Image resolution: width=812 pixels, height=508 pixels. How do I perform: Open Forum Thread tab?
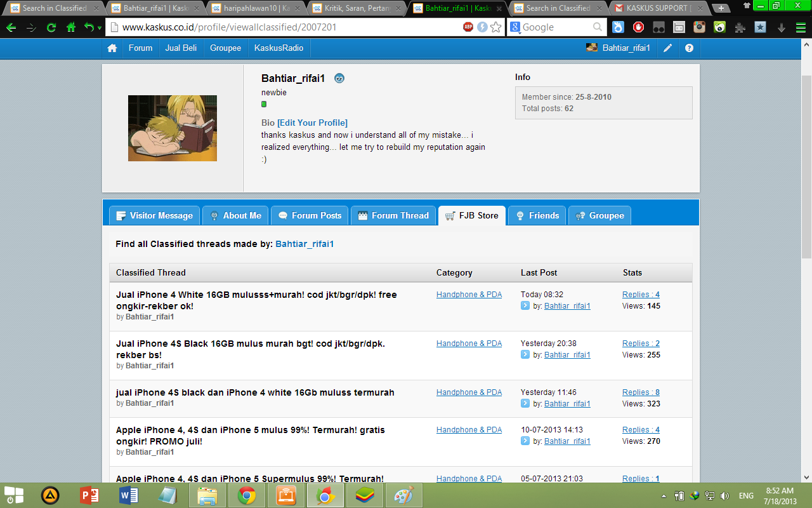point(393,216)
